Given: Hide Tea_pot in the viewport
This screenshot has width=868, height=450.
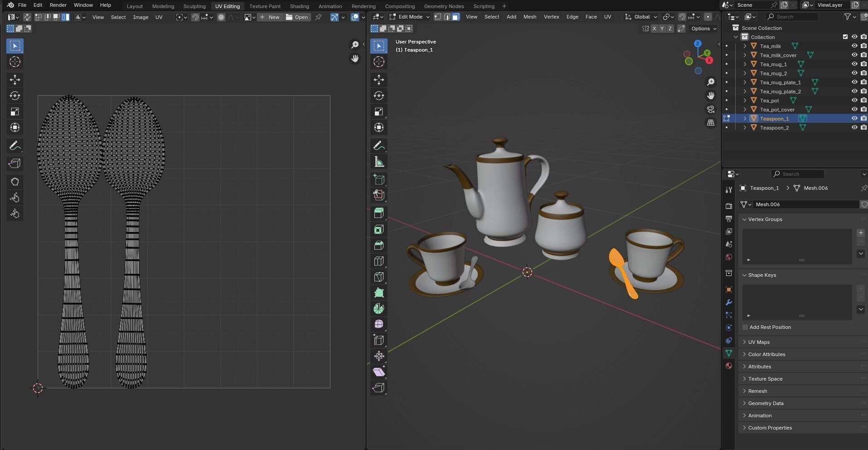Looking at the screenshot, I should tap(854, 100).
